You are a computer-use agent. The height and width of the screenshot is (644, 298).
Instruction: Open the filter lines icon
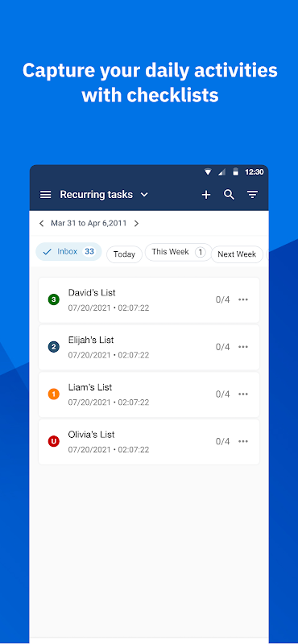pos(252,195)
